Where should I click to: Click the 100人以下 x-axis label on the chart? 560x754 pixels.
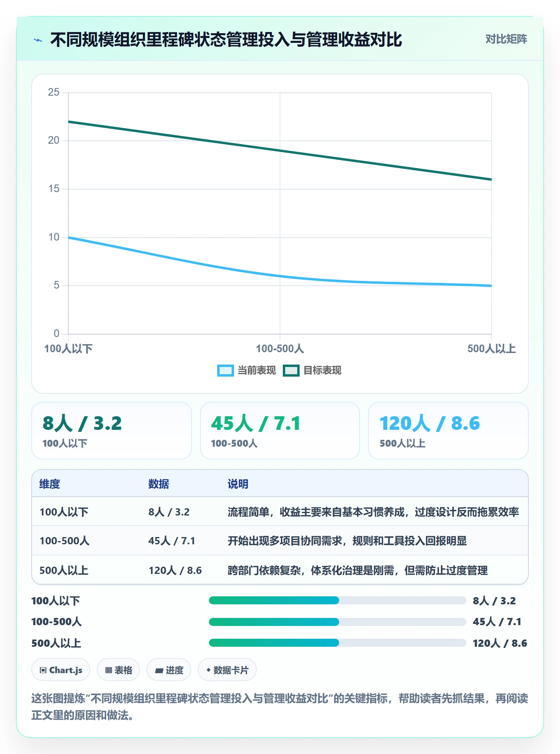68,349
